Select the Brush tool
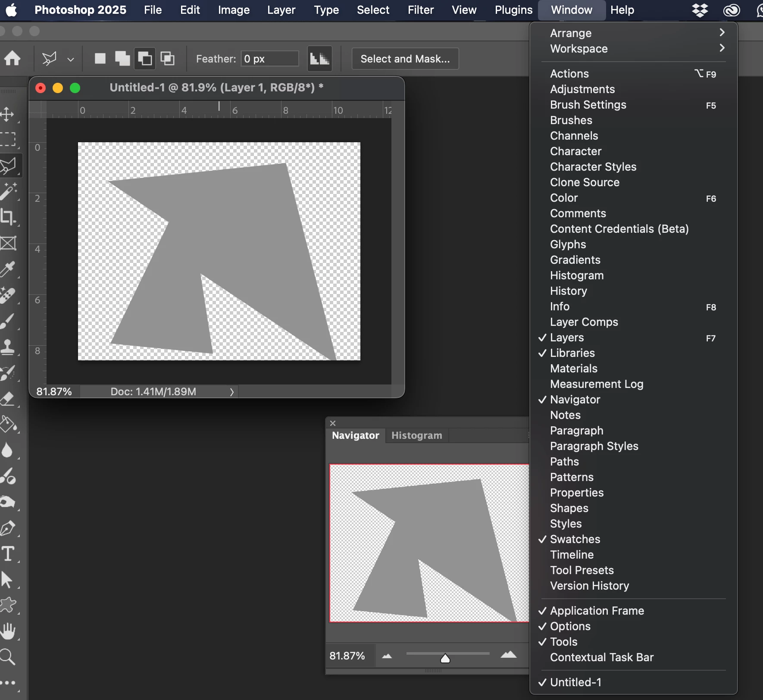 tap(8, 321)
